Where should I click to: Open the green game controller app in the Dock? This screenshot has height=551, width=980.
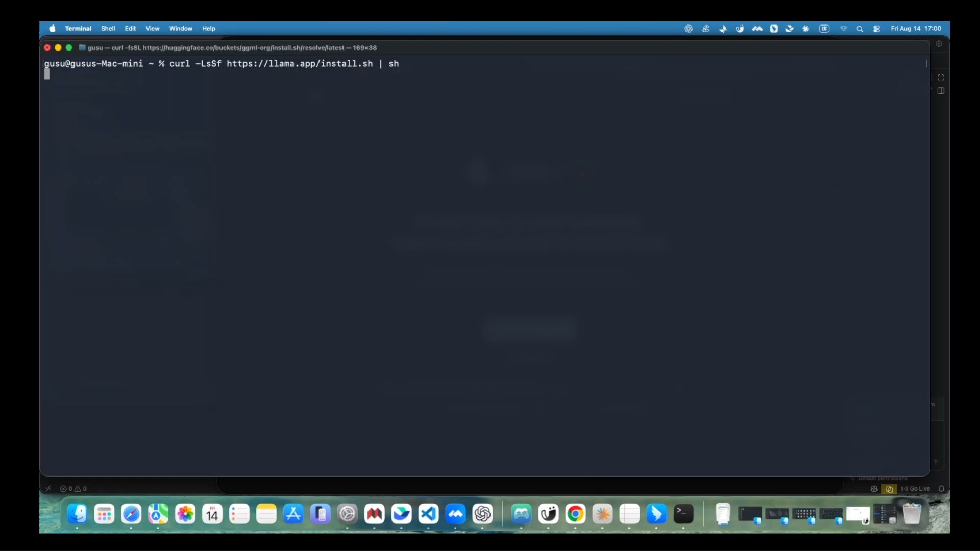click(521, 514)
